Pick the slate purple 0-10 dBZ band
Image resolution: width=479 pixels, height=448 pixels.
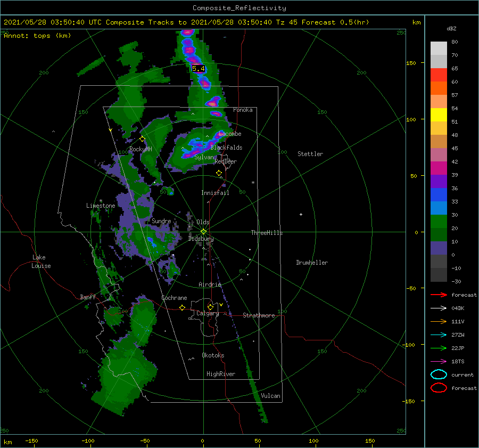439,248
